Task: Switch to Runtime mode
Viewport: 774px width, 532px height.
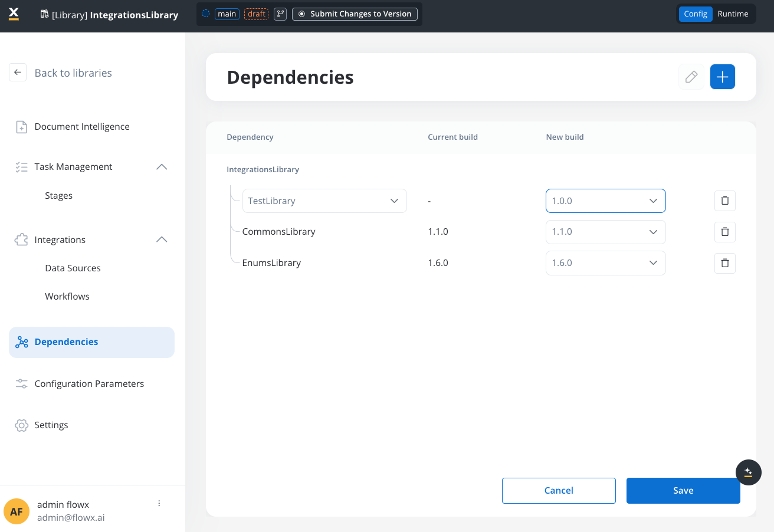Action: (733, 14)
